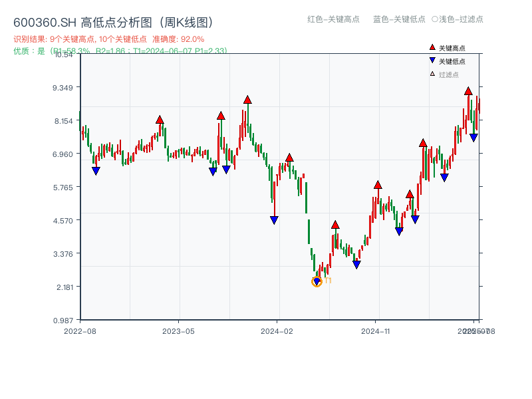The width and height of the screenshot is (532, 399).
Task: Click the red high-point marker nearest 2024-02
Action: pyautogui.click(x=289, y=158)
